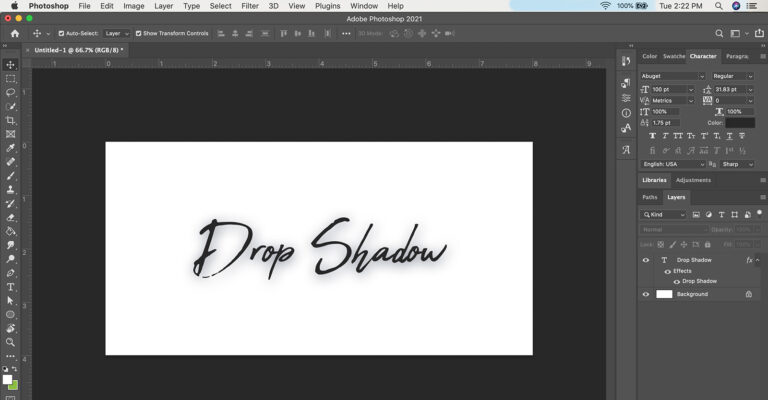Screen dimensions: 768x400
Task: Select the Frame tool
Action: 10,134
